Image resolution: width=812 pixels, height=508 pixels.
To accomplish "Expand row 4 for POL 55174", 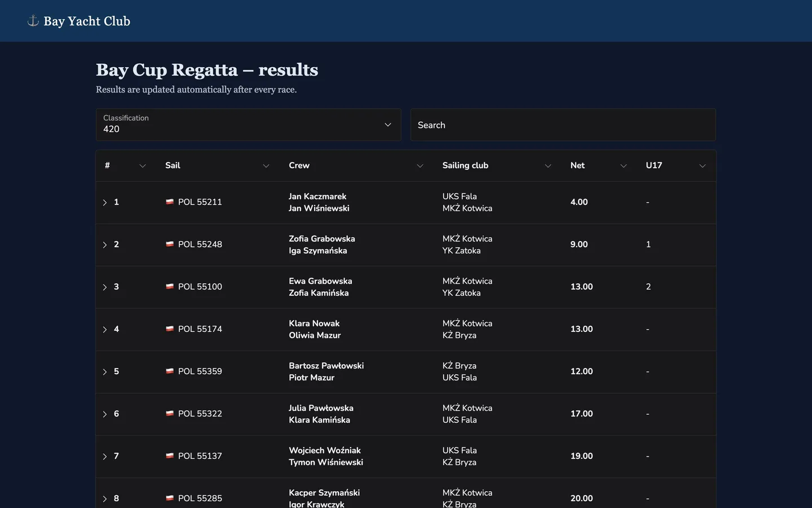I will point(105,329).
